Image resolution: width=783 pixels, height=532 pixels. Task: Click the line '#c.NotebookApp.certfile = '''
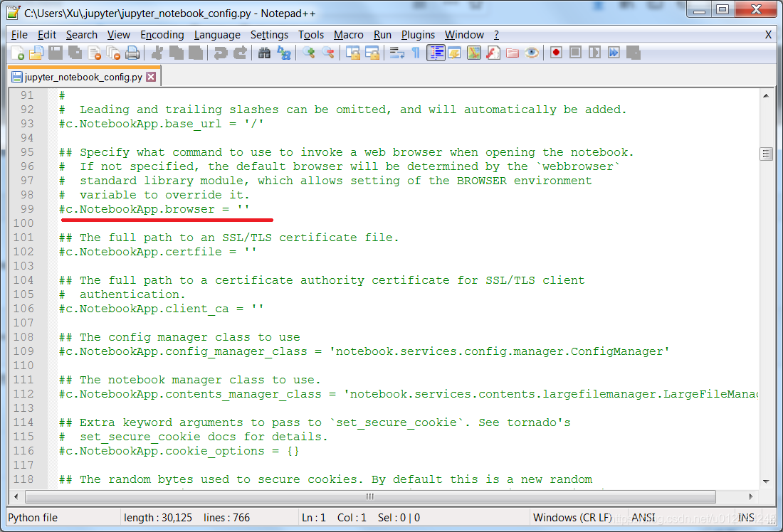click(158, 252)
